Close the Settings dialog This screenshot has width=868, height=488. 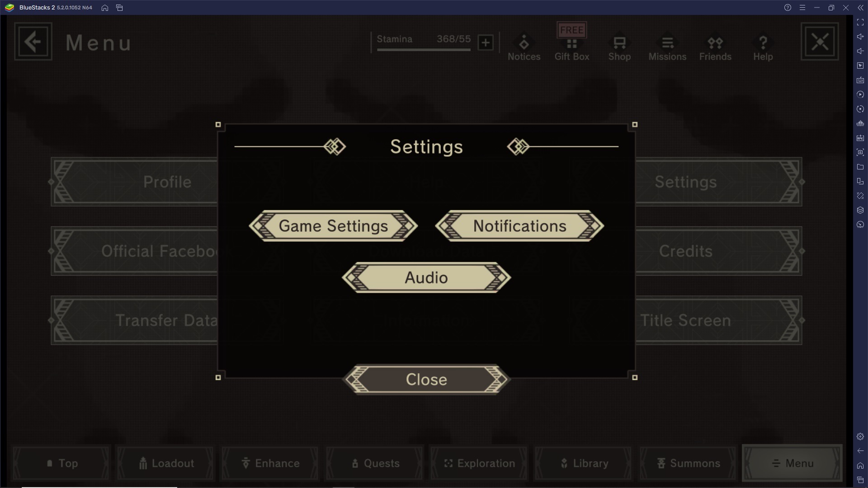click(426, 380)
